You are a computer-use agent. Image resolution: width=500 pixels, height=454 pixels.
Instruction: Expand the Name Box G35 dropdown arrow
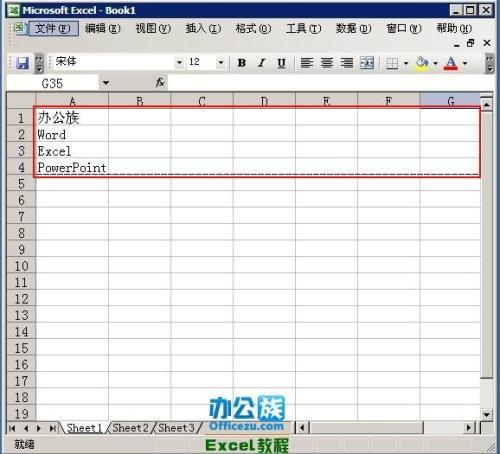point(106,83)
